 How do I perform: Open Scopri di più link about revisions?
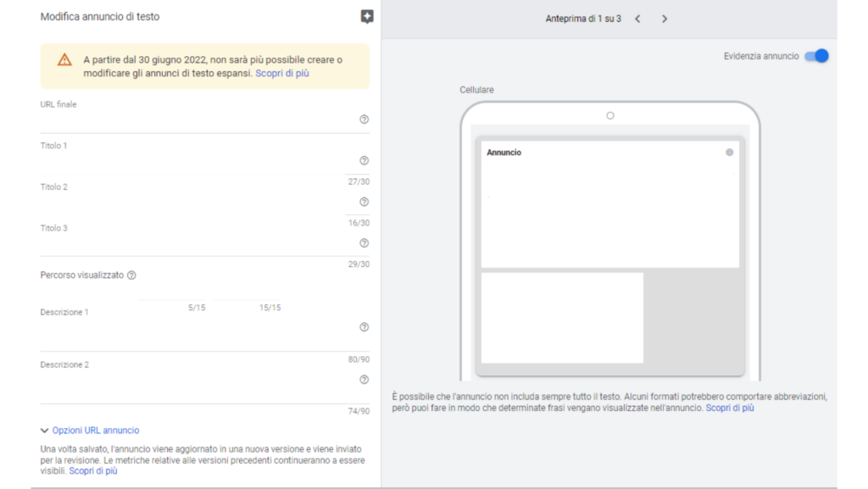point(93,470)
